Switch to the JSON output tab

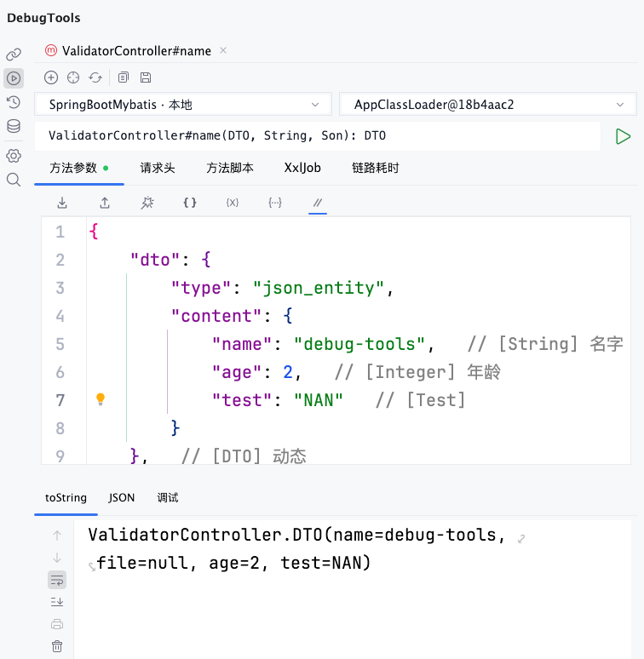click(122, 497)
